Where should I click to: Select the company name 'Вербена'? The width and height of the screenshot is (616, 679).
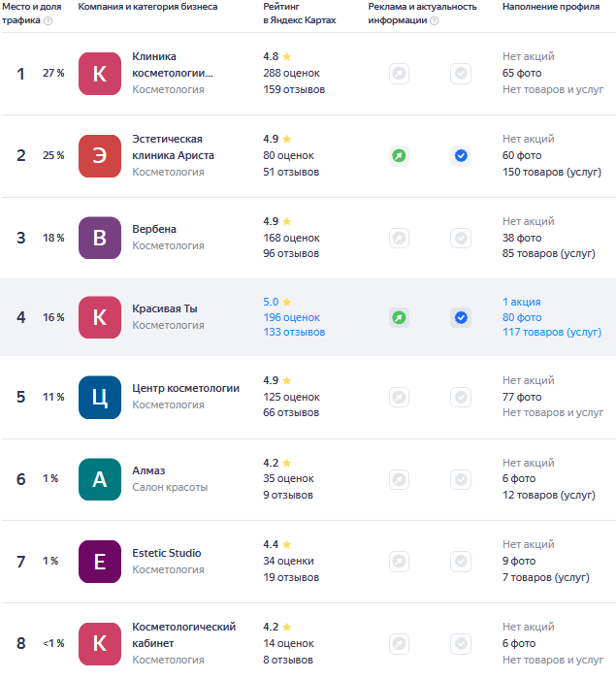154,229
